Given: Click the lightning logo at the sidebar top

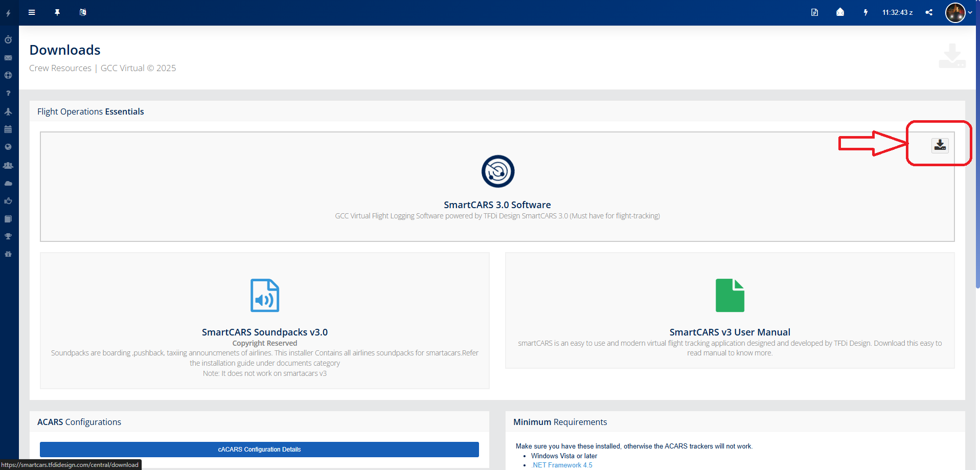Looking at the screenshot, I should (x=8, y=13).
